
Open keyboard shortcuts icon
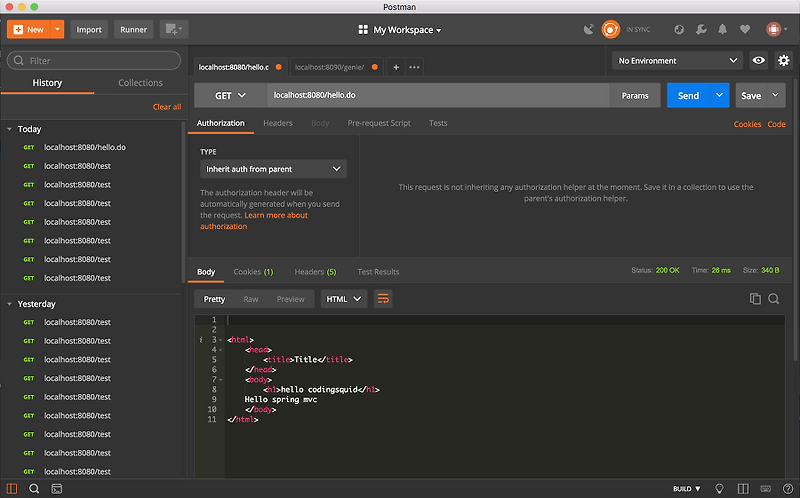point(766,488)
